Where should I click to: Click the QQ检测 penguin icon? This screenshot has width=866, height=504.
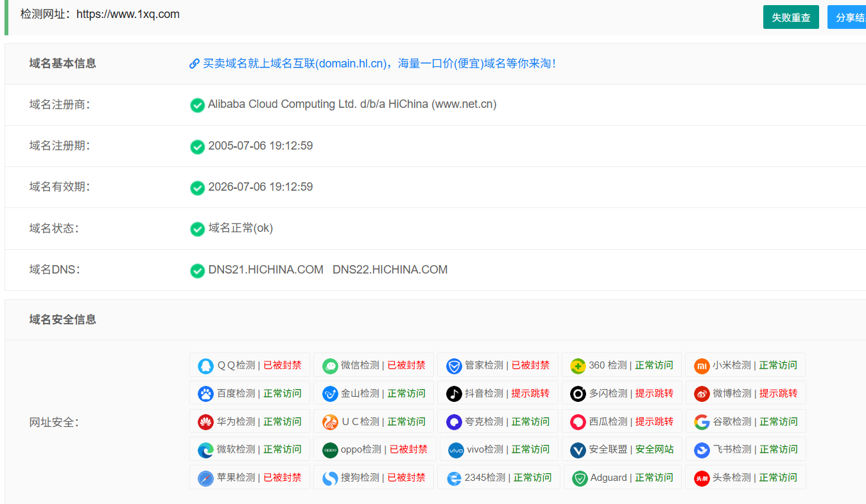pos(206,365)
